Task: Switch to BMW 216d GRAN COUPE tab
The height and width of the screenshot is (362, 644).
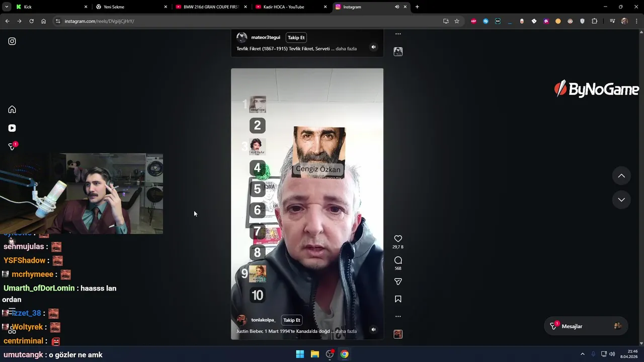Action: click(x=210, y=7)
